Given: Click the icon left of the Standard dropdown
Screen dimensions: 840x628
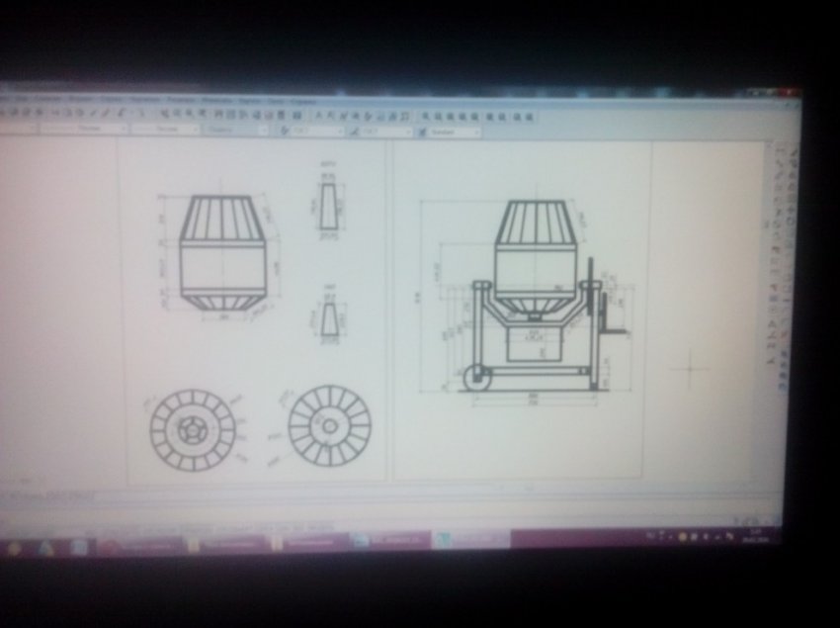Looking at the screenshot, I should 420,131.
